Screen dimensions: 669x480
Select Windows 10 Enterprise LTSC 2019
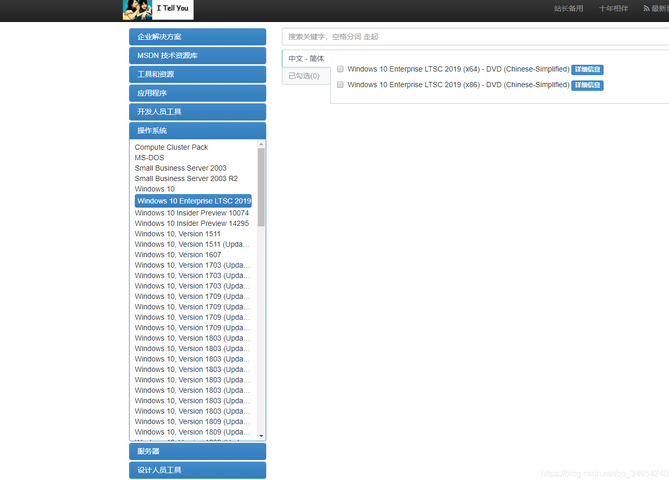[194, 201]
